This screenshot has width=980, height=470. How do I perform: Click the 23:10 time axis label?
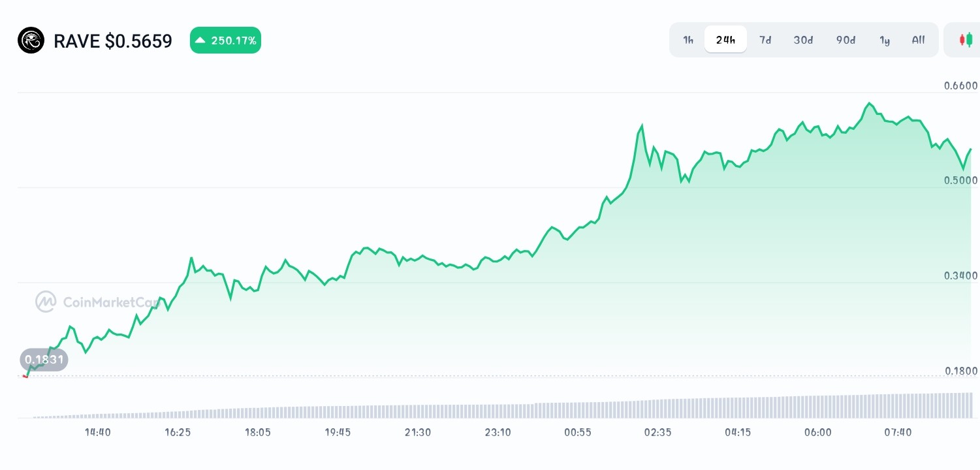(x=498, y=432)
